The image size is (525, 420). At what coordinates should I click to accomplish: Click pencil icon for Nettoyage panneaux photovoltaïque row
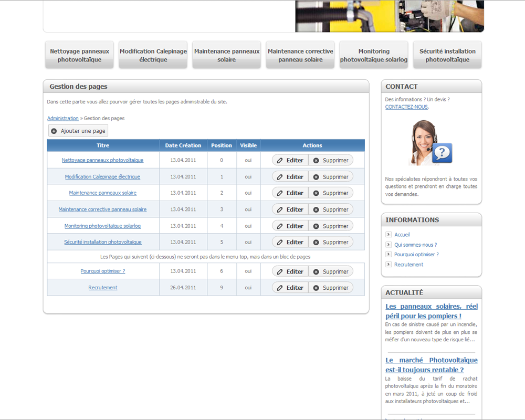[280, 160]
